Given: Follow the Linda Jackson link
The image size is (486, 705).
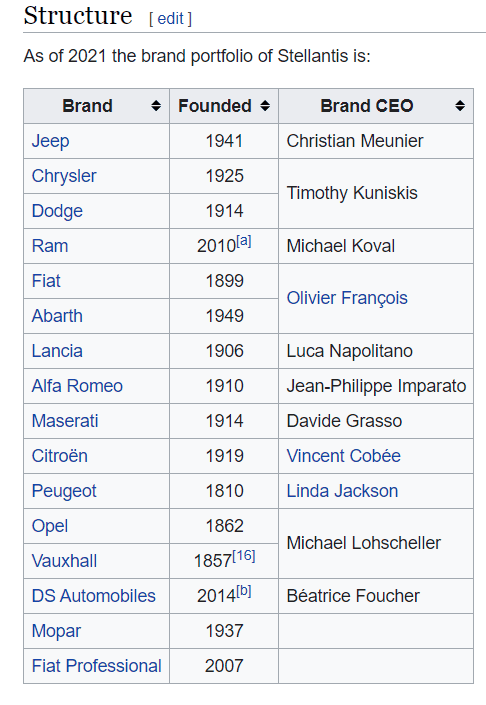Looking at the screenshot, I should (342, 491).
